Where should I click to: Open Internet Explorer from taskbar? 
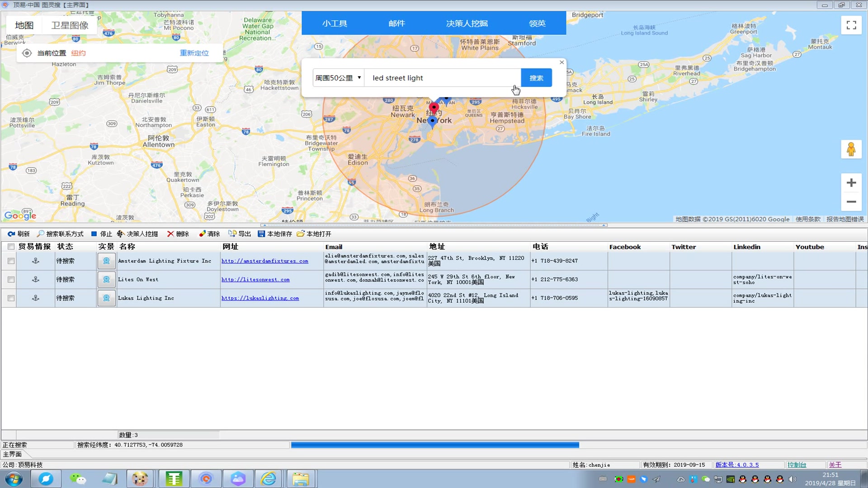coord(269,479)
